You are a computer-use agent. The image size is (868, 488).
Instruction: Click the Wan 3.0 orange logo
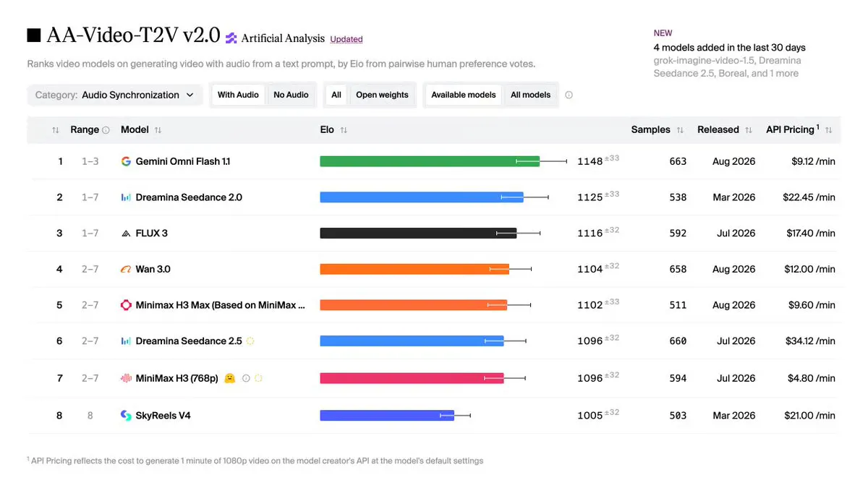tap(126, 269)
